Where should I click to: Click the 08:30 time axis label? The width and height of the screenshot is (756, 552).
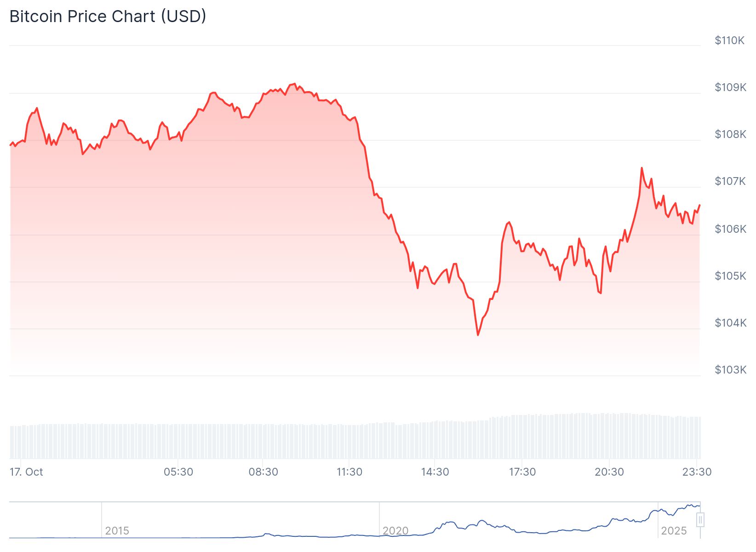click(263, 472)
